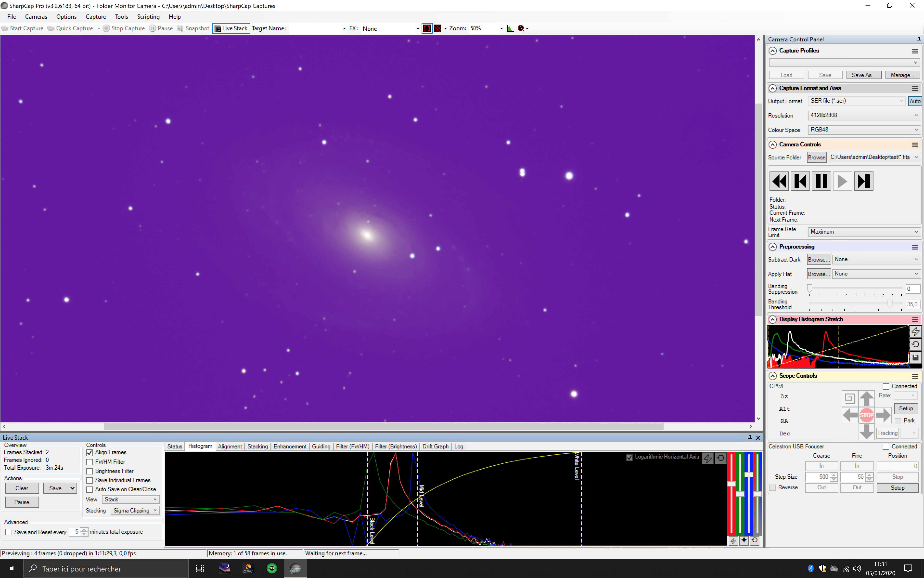The height and width of the screenshot is (578, 924).
Task: Click the scope move down arrow
Action: (867, 432)
